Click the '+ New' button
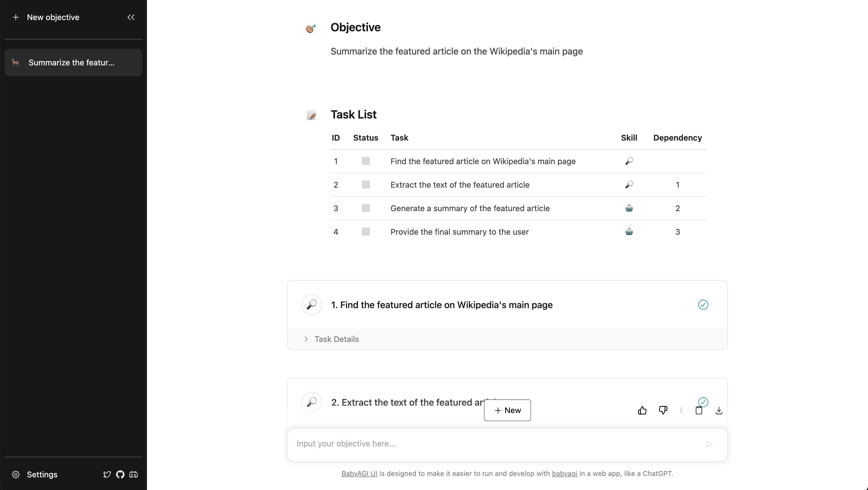The height and width of the screenshot is (490, 868). point(507,410)
